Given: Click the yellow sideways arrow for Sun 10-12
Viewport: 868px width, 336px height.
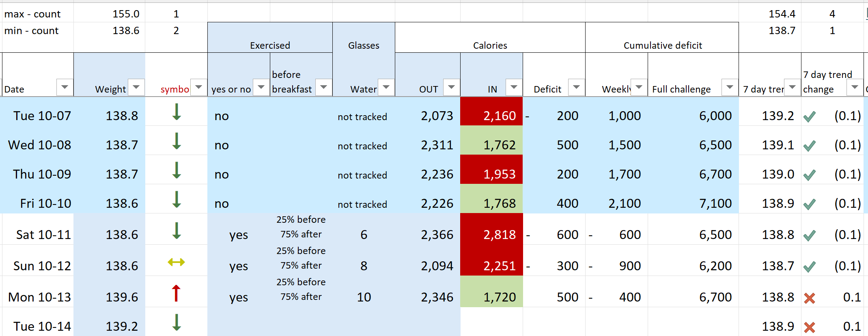Looking at the screenshot, I should tap(176, 263).
